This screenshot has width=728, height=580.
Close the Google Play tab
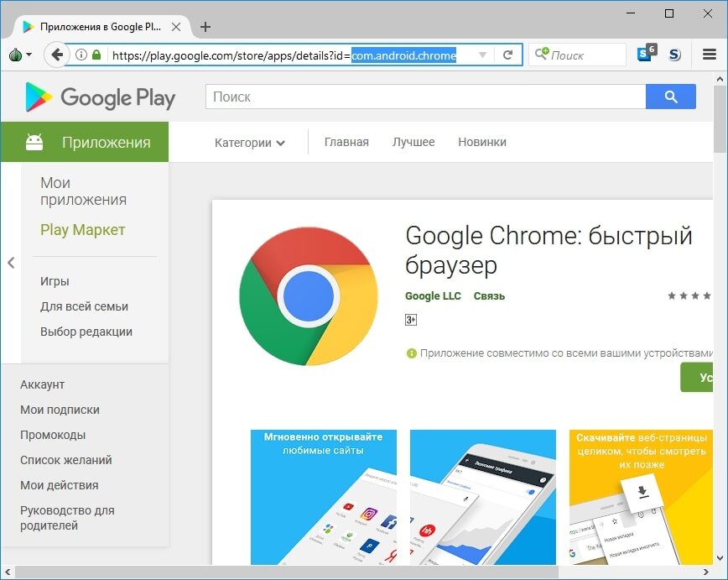(176, 27)
